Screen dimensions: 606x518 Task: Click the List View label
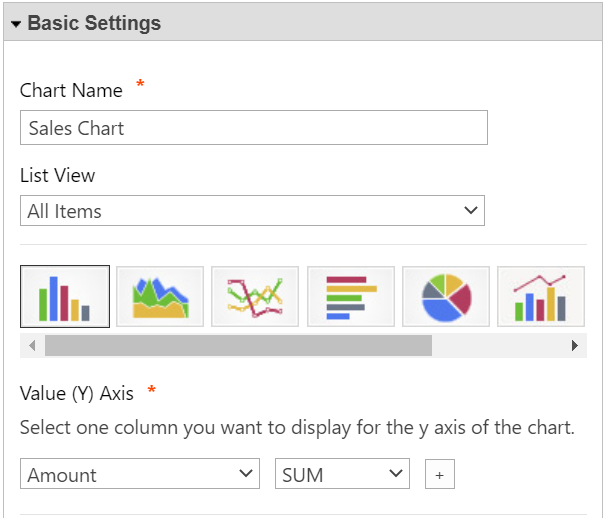click(58, 175)
